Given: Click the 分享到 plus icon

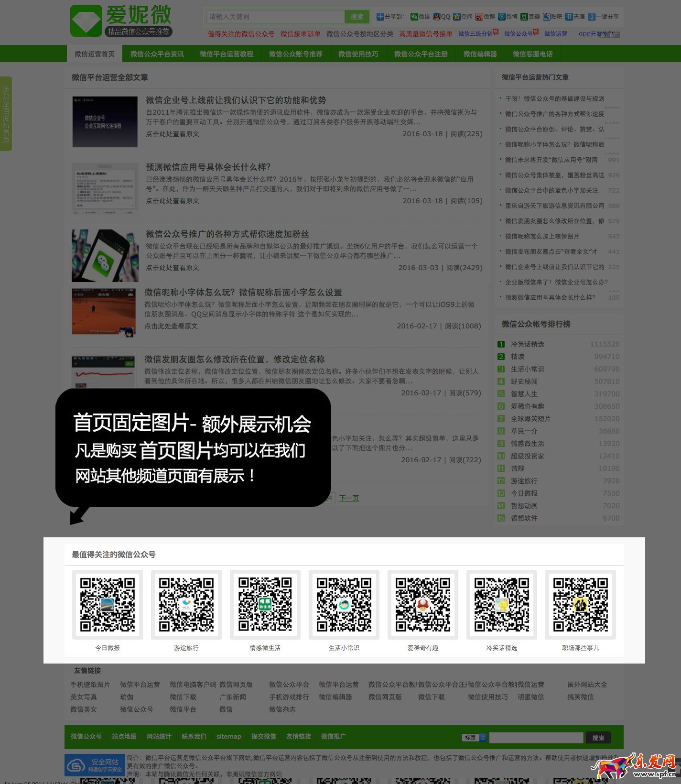Looking at the screenshot, I should [x=380, y=17].
